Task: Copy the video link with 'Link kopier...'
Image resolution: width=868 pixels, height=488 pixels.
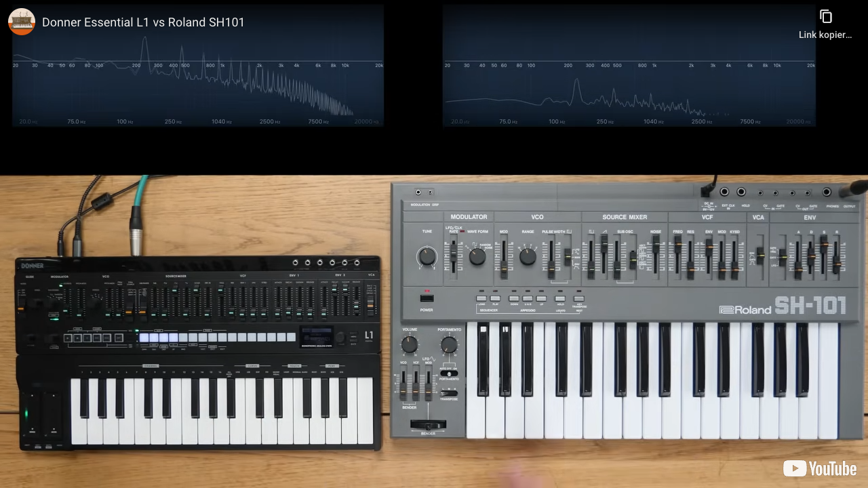Action: pyautogui.click(x=825, y=24)
